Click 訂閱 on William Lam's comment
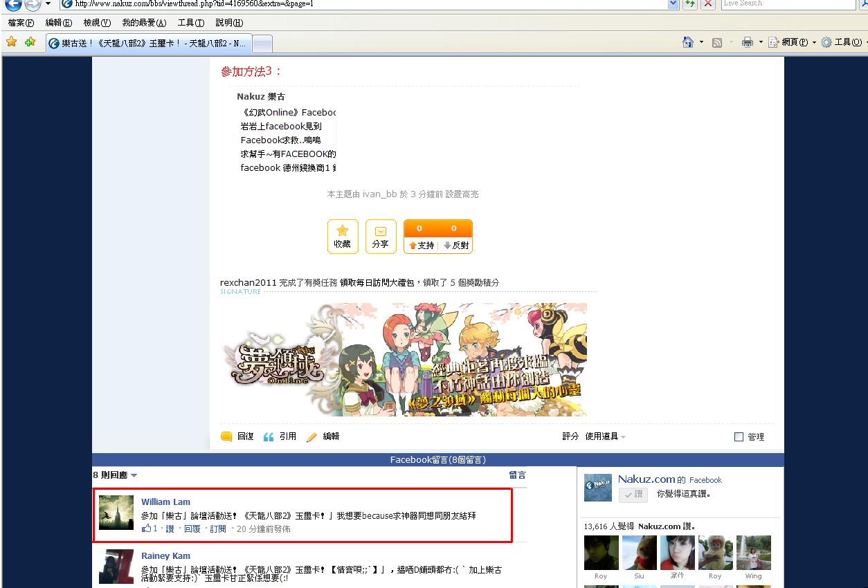The image size is (868, 588). click(217, 529)
